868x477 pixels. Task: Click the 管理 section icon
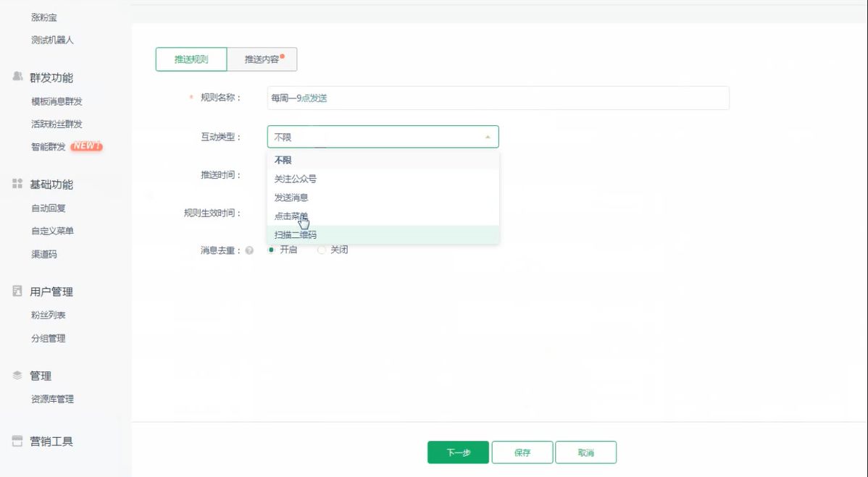(16, 375)
